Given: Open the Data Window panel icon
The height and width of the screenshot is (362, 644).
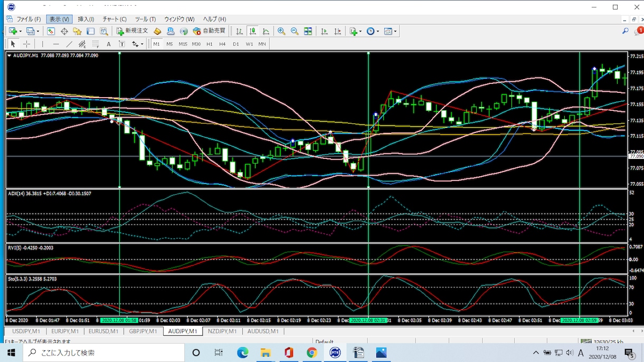Looking at the screenshot, I should click(64, 32).
